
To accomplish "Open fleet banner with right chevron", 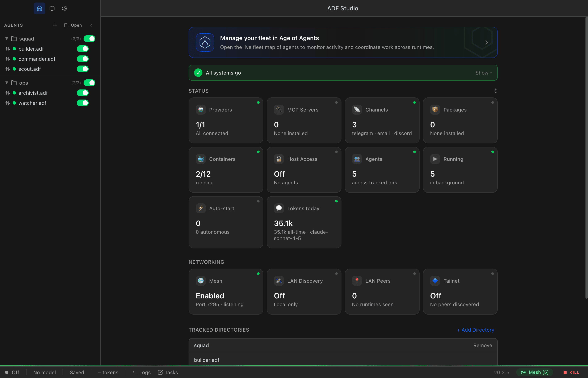I will 486,42.
